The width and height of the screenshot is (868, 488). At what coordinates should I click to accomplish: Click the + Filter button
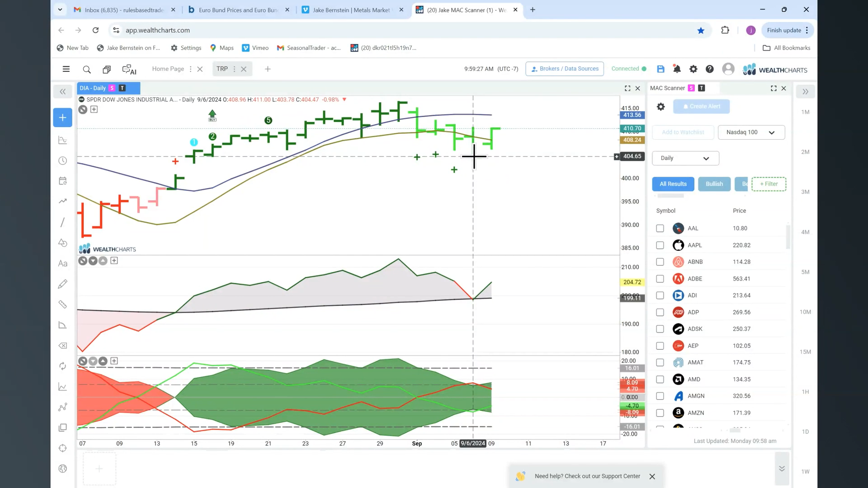769,184
